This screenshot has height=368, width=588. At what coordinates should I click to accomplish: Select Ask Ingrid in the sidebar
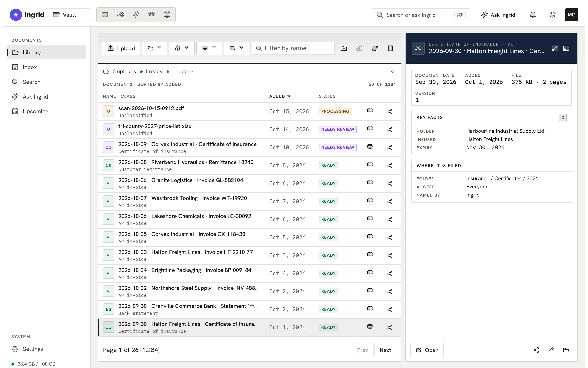pos(47,97)
